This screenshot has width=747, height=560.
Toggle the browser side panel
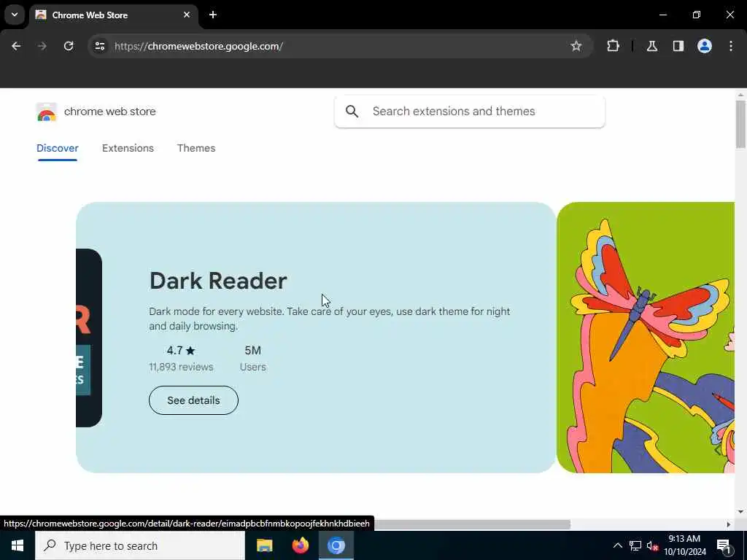[678, 46]
